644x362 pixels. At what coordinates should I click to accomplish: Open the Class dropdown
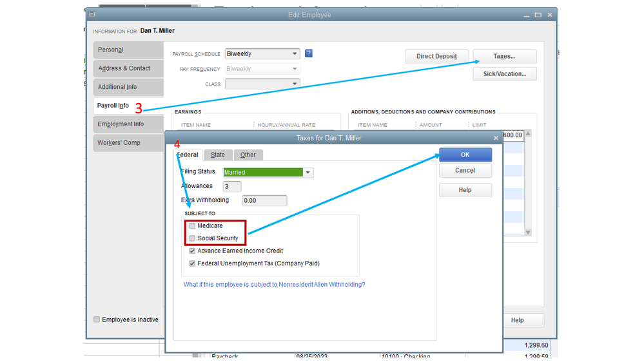pyautogui.click(x=295, y=84)
